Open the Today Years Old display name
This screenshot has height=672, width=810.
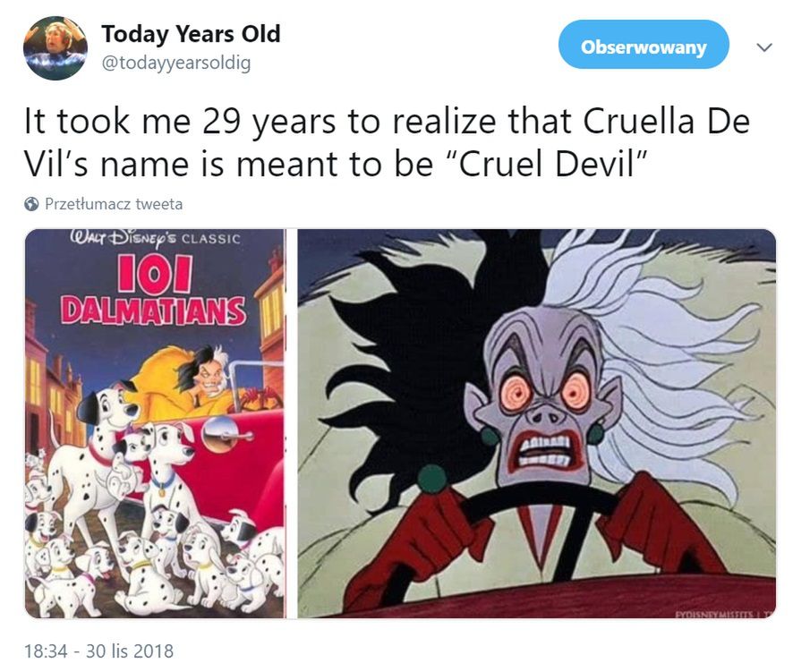coord(192,34)
